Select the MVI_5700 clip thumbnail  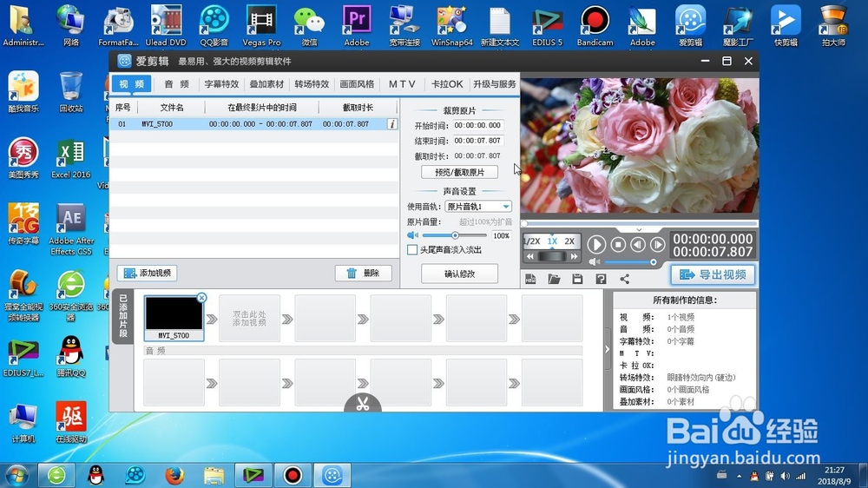[x=174, y=318]
